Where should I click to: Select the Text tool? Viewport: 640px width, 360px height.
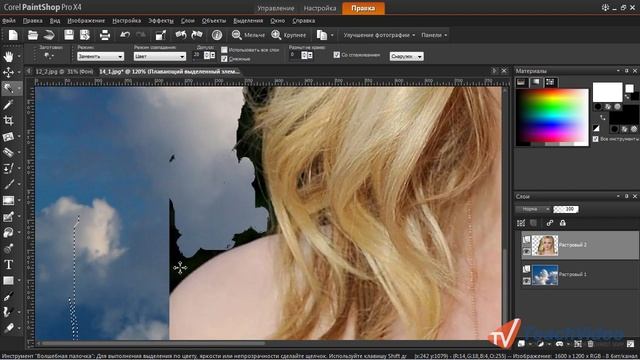coord(8,264)
